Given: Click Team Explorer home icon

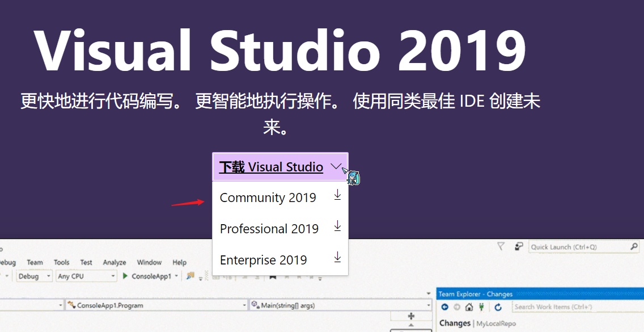Looking at the screenshot, I should pos(469,307).
